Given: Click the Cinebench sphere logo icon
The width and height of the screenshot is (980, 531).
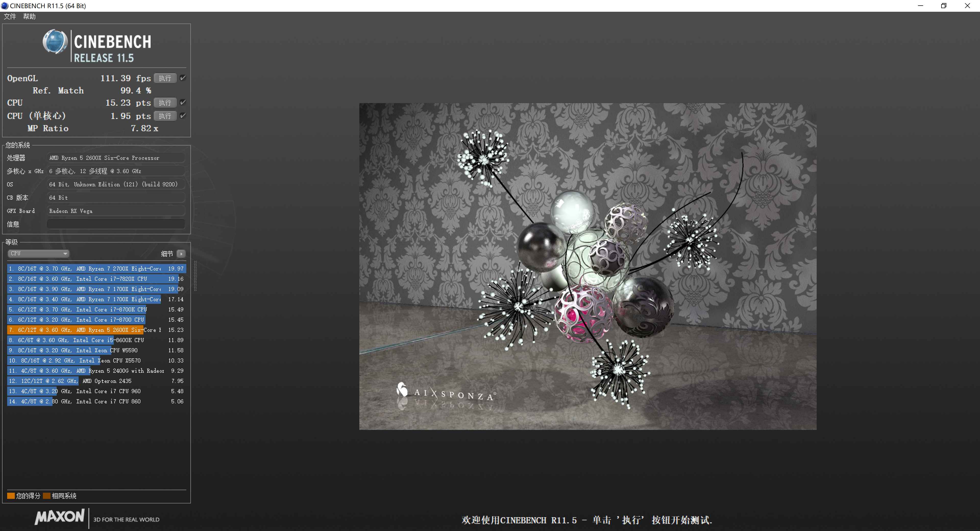Looking at the screenshot, I should click(x=55, y=42).
